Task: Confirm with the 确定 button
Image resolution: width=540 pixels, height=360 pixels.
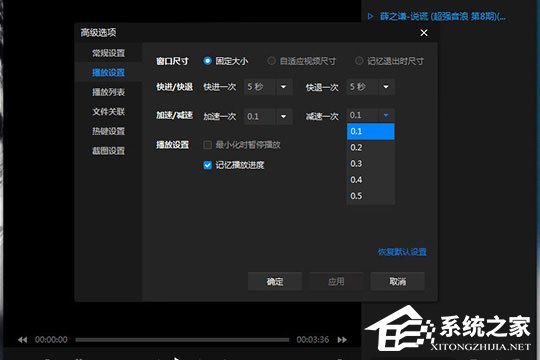Action: [275, 281]
